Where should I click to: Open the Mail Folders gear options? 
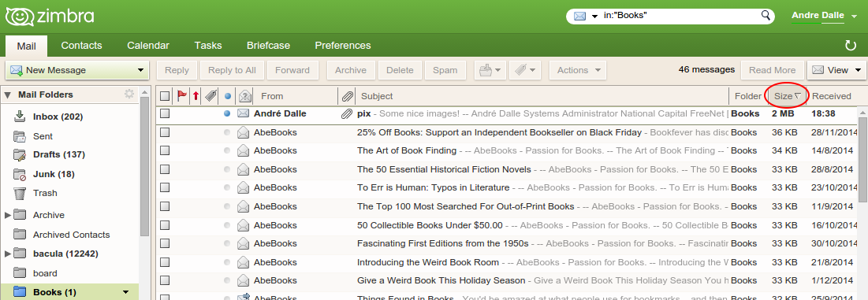[129, 94]
